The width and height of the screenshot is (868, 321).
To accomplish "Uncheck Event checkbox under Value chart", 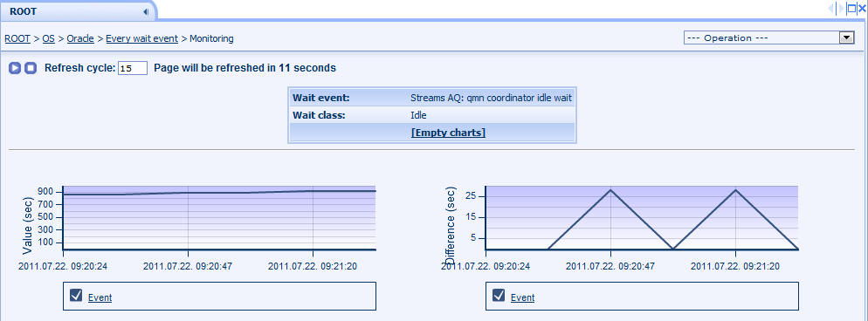I will 76,296.
